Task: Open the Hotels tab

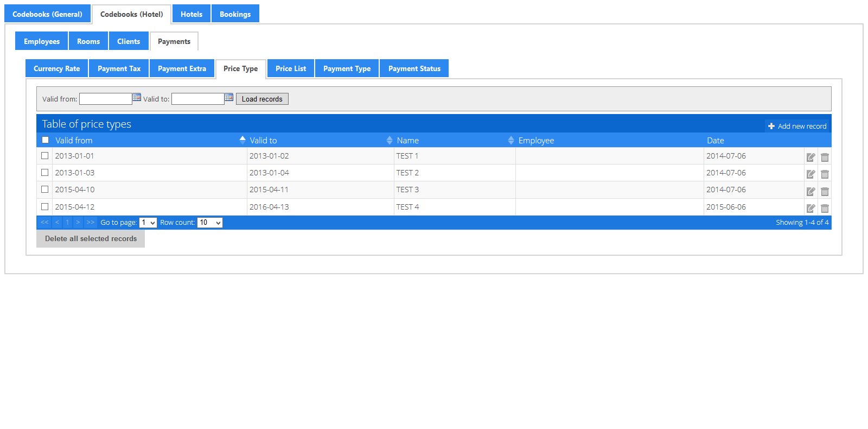Action: click(x=192, y=14)
